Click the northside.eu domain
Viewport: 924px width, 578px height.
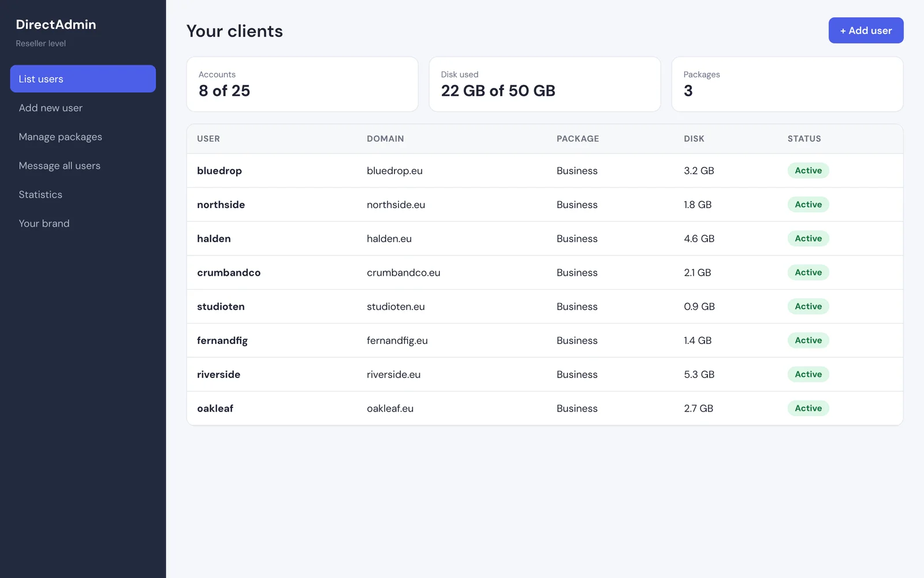396,205
